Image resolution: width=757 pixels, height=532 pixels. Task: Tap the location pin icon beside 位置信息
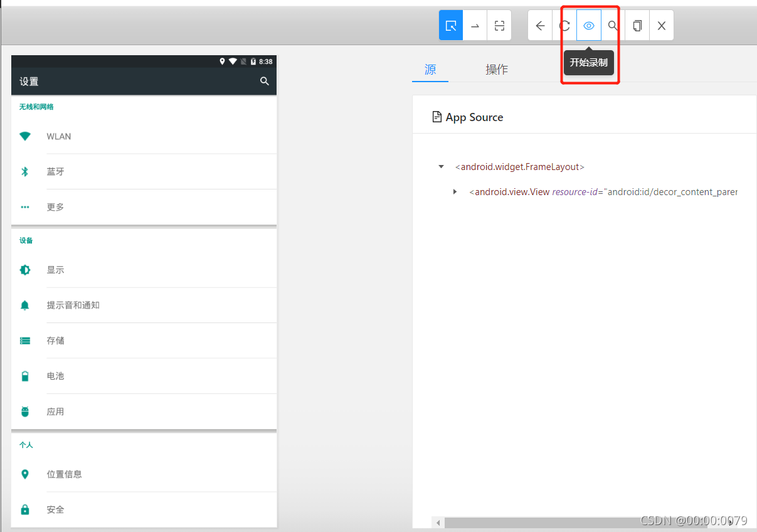[25, 474]
